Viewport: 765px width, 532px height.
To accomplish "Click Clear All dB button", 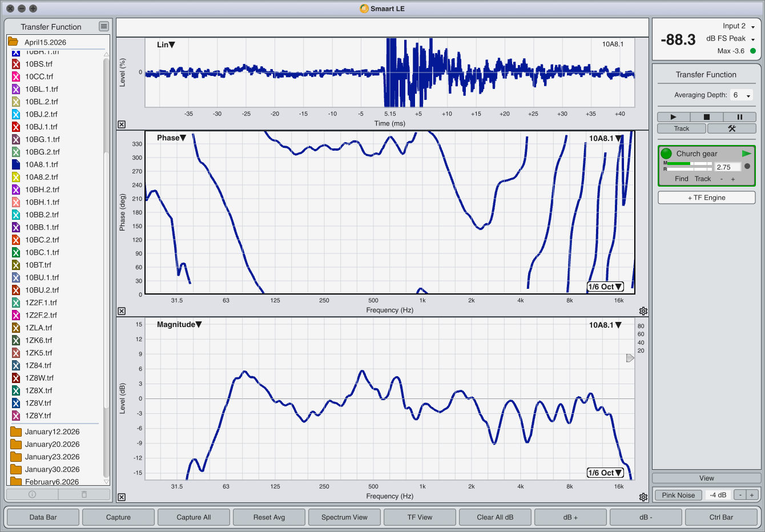I will [495, 517].
